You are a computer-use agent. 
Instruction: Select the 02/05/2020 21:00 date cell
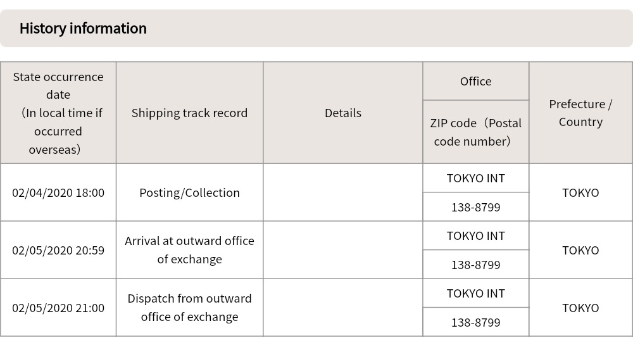pos(58,308)
